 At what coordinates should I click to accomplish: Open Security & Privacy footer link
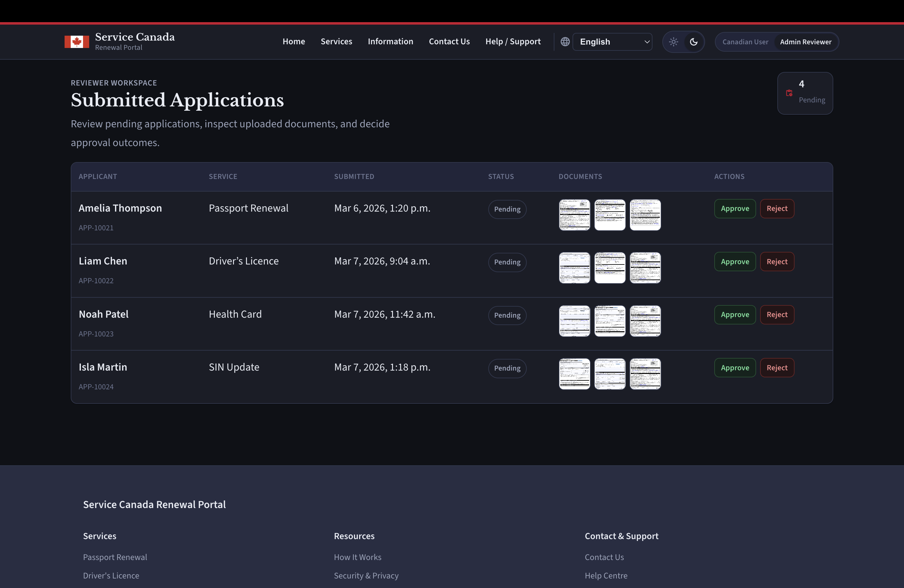click(366, 575)
